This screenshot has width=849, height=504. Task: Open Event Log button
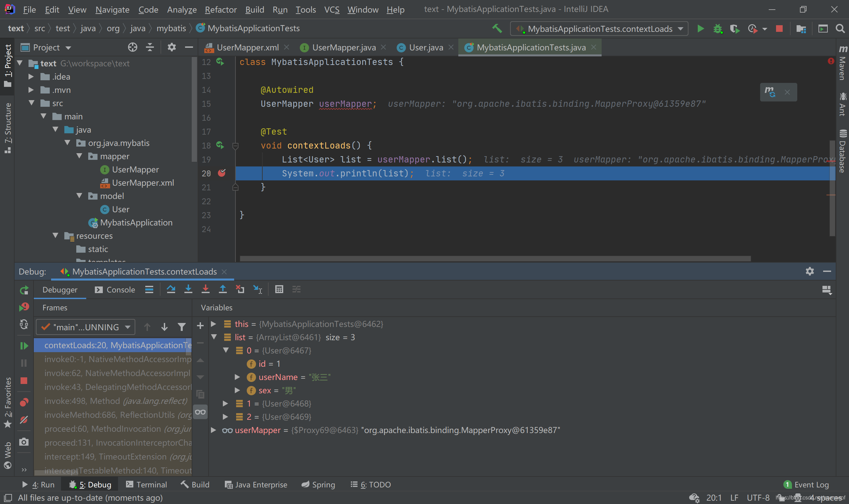807,485
